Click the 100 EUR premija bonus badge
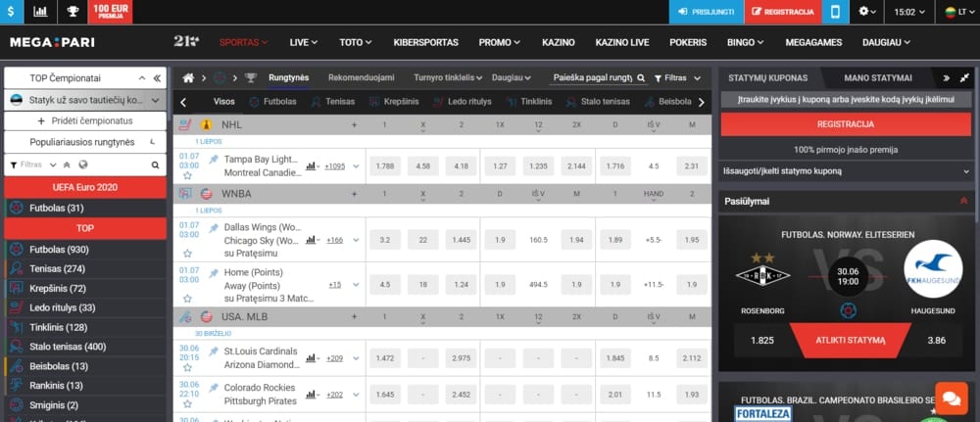This screenshot has height=422, width=980. (x=110, y=11)
